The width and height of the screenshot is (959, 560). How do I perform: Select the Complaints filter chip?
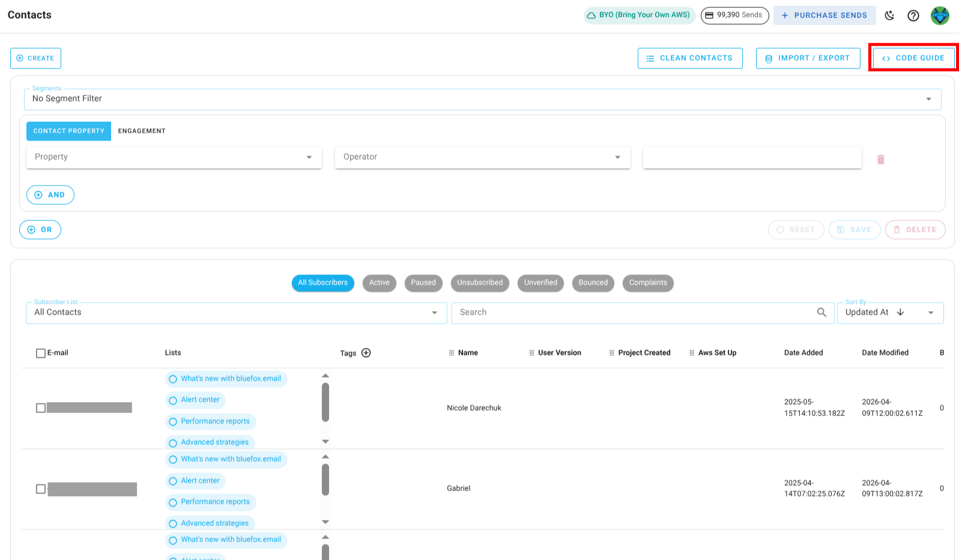coord(648,283)
